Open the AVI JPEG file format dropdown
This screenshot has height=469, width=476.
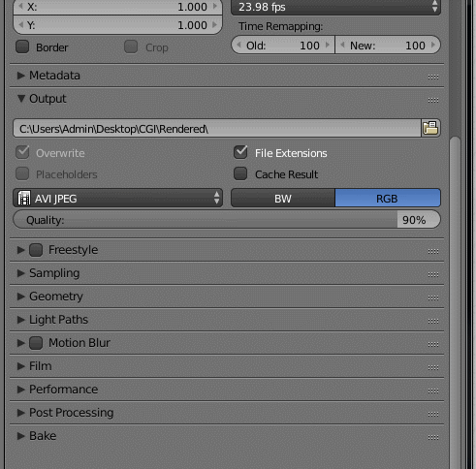point(118,198)
